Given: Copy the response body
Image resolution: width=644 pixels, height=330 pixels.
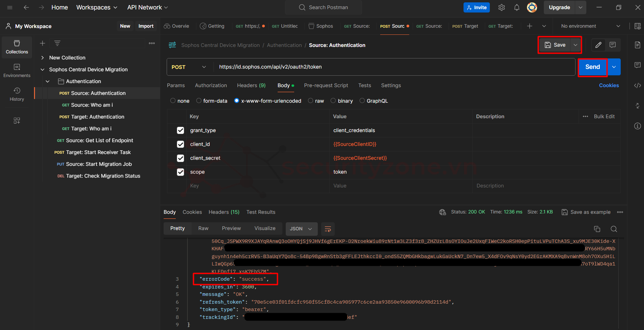Looking at the screenshot, I should [x=597, y=229].
